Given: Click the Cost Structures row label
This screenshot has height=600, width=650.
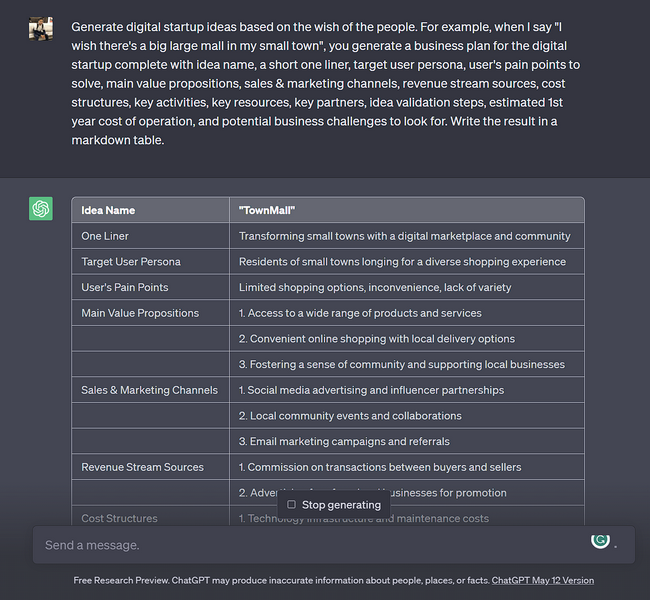Looking at the screenshot, I should (x=119, y=518).
